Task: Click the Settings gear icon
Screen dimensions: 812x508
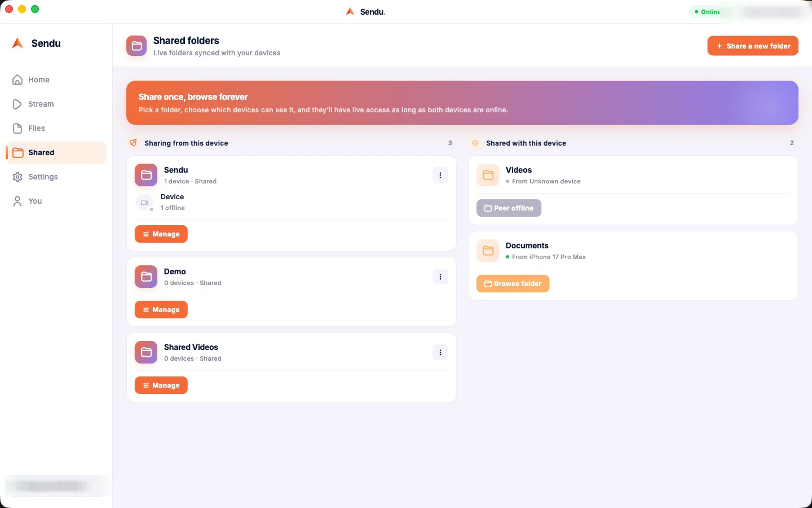Action: (17, 177)
